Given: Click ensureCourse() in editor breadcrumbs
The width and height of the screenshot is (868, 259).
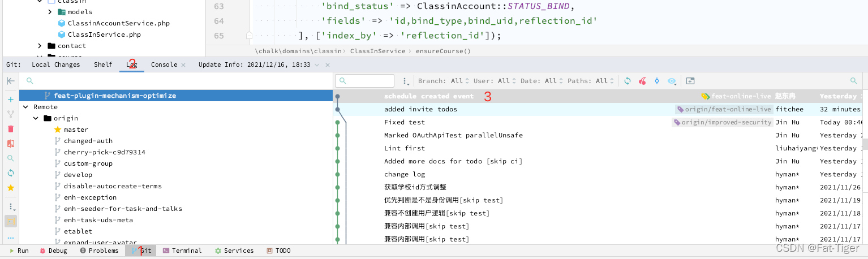Looking at the screenshot, I should [x=443, y=51].
